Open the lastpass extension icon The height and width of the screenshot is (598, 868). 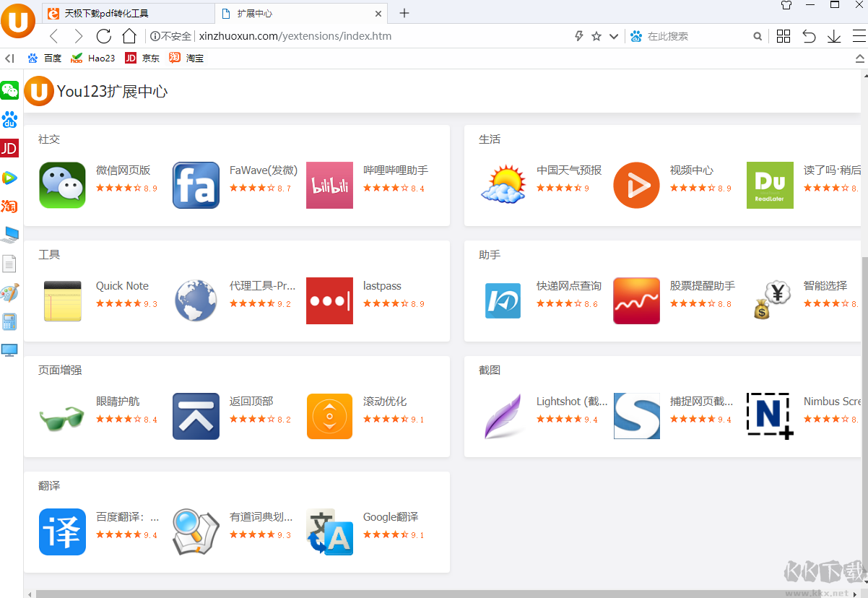point(329,300)
